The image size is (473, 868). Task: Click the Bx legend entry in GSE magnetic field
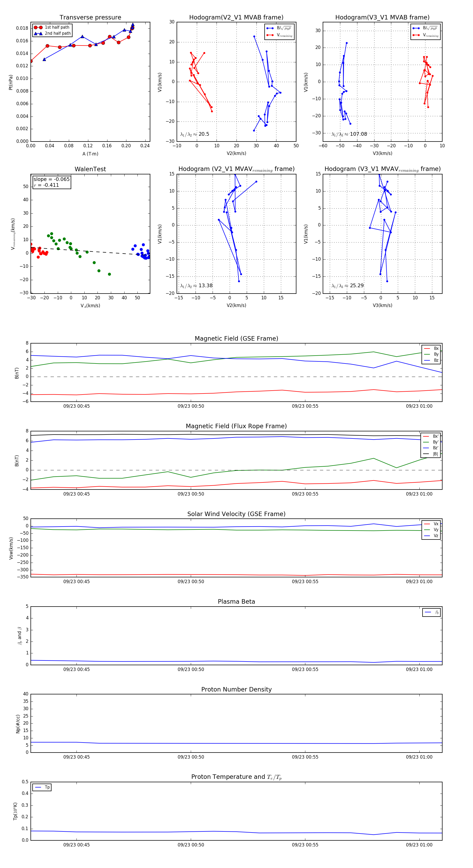click(431, 349)
